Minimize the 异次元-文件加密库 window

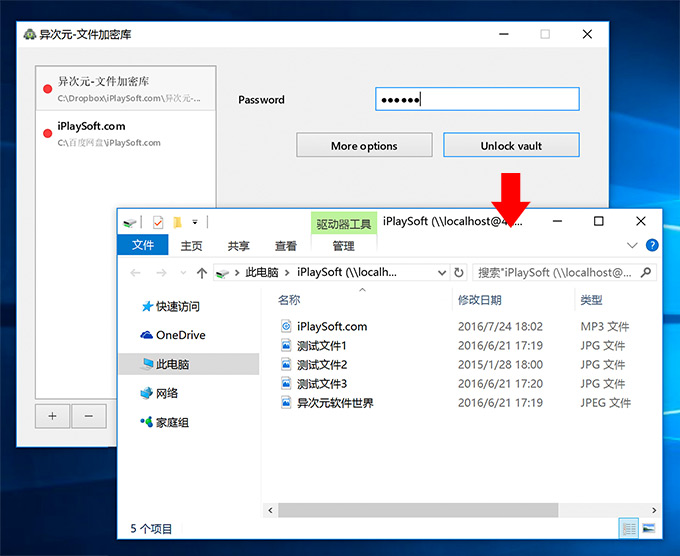503,34
